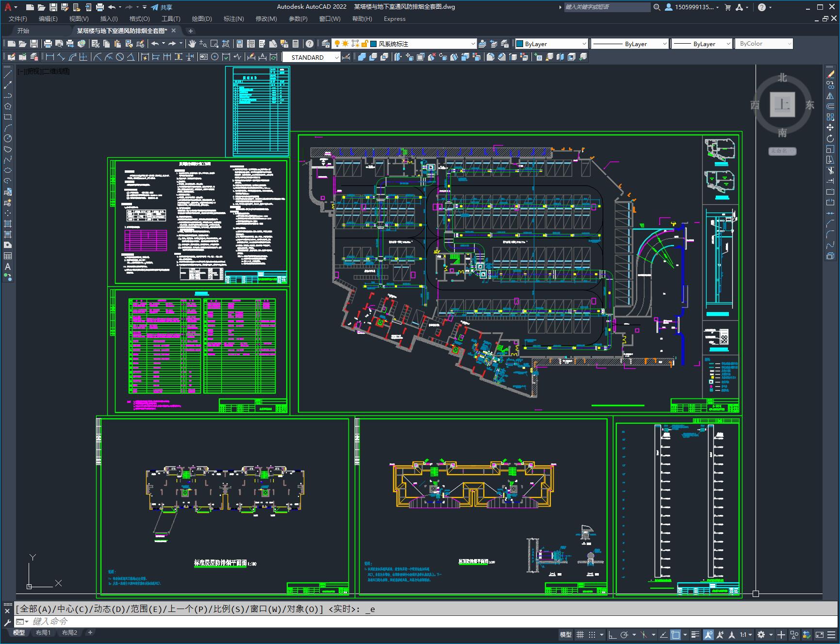Toggle ortho mode in status bar
The image size is (840, 644).
[612, 634]
